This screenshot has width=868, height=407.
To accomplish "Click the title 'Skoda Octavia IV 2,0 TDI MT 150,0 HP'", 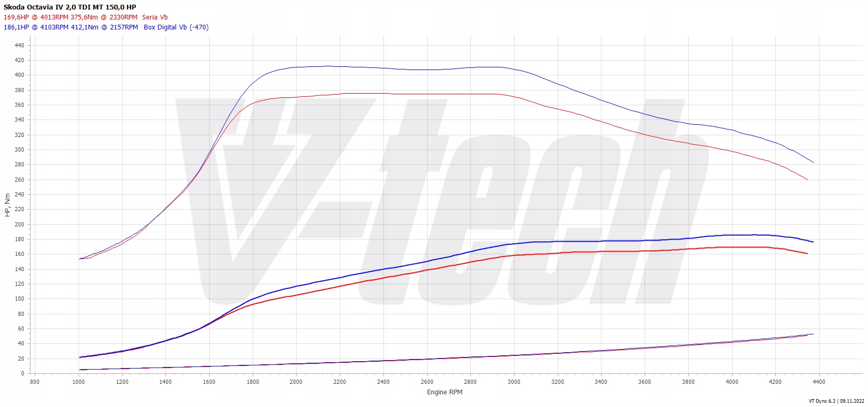I will point(70,7).
